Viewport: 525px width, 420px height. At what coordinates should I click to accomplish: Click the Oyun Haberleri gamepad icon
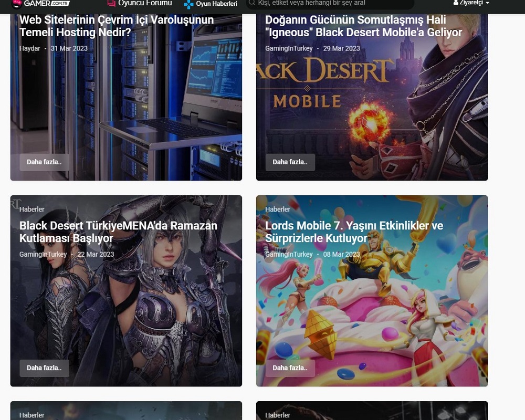[x=189, y=4]
